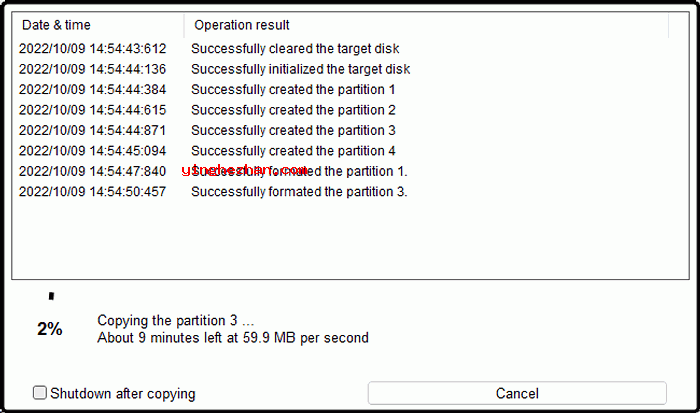
Task: Click the timestamp 14:54:43:612
Action: click(x=92, y=48)
